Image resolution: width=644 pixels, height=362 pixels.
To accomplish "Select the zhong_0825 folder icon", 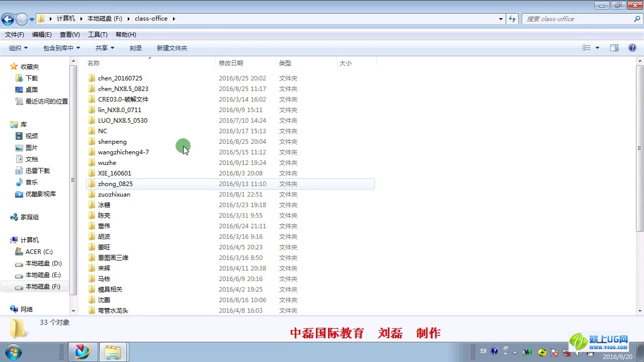I will (92, 184).
